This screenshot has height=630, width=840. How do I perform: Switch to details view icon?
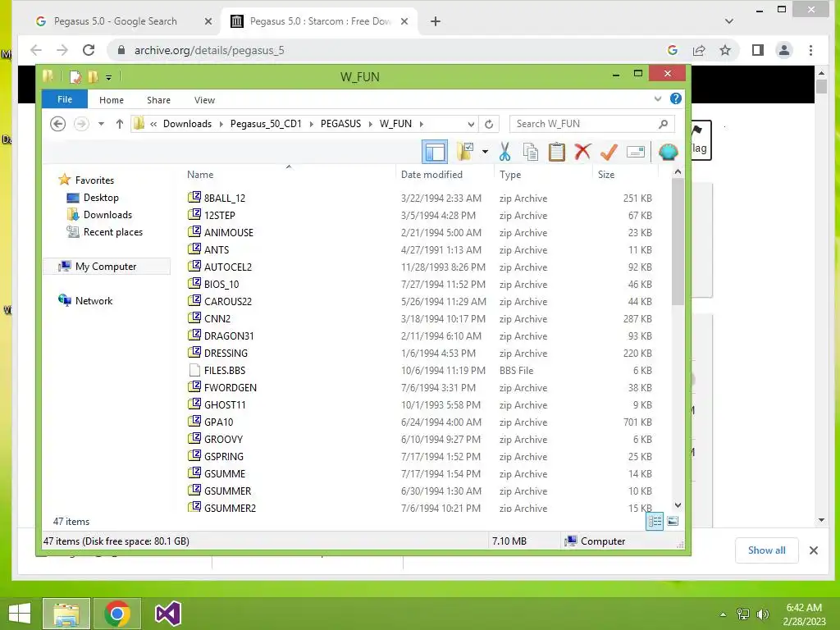[x=655, y=521]
